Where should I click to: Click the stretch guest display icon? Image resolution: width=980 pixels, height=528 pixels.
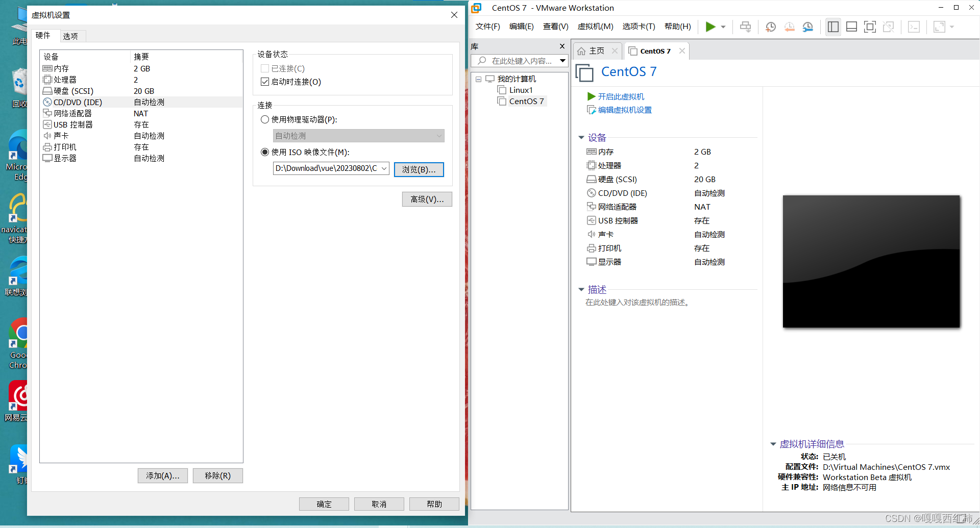[939, 27]
